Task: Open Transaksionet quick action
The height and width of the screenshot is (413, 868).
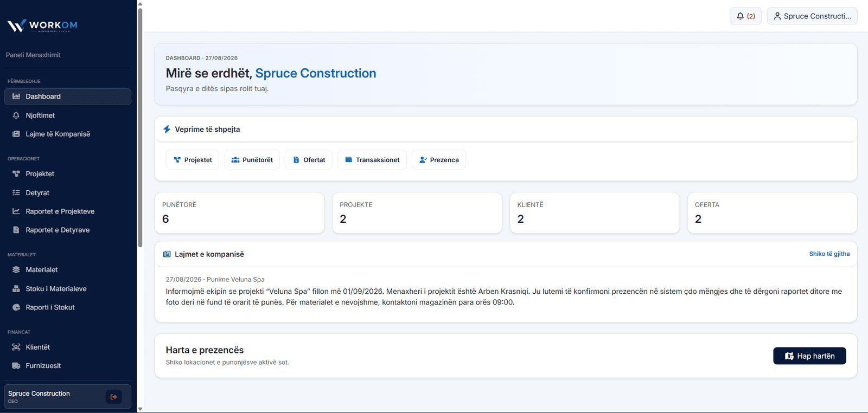Action: (372, 160)
